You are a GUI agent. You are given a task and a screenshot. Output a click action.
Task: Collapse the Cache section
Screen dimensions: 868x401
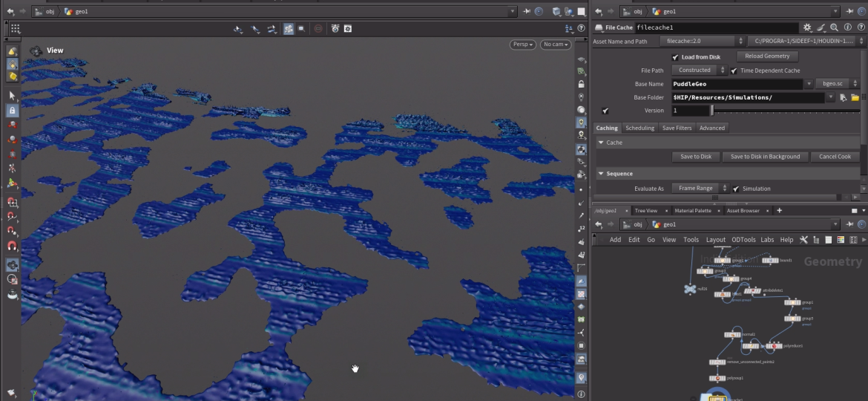tap(601, 142)
